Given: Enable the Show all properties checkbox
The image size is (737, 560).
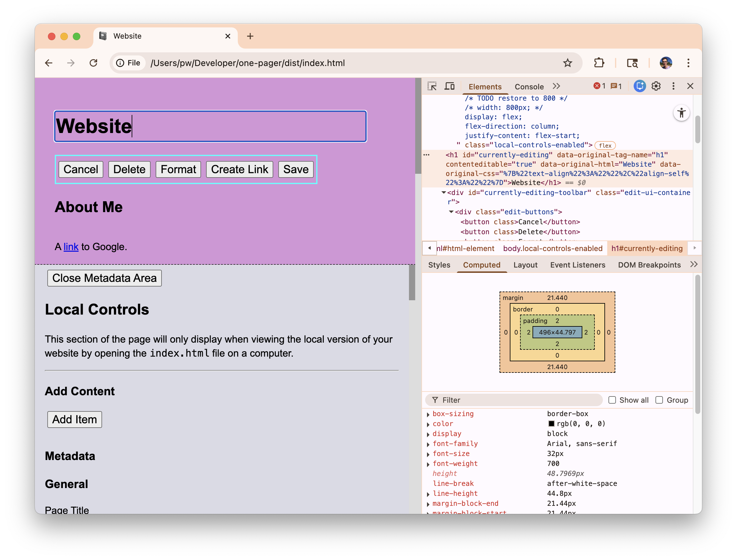Looking at the screenshot, I should (x=613, y=400).
